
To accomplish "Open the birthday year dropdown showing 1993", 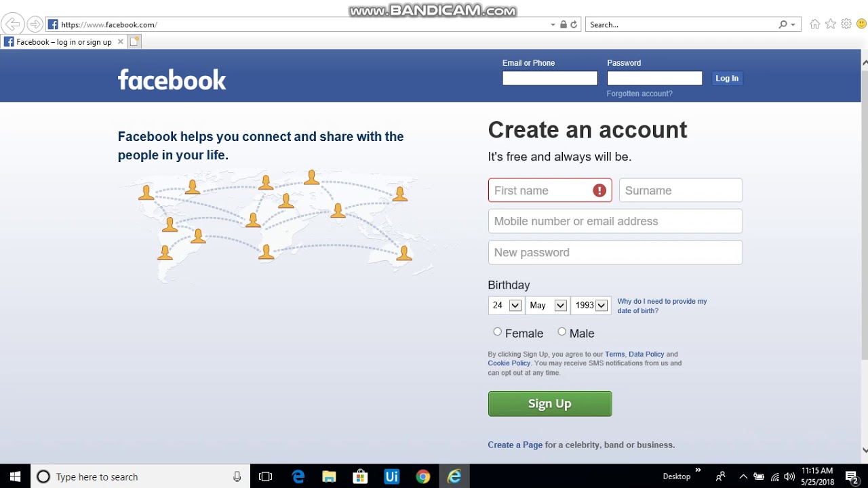I will (591, 306).
